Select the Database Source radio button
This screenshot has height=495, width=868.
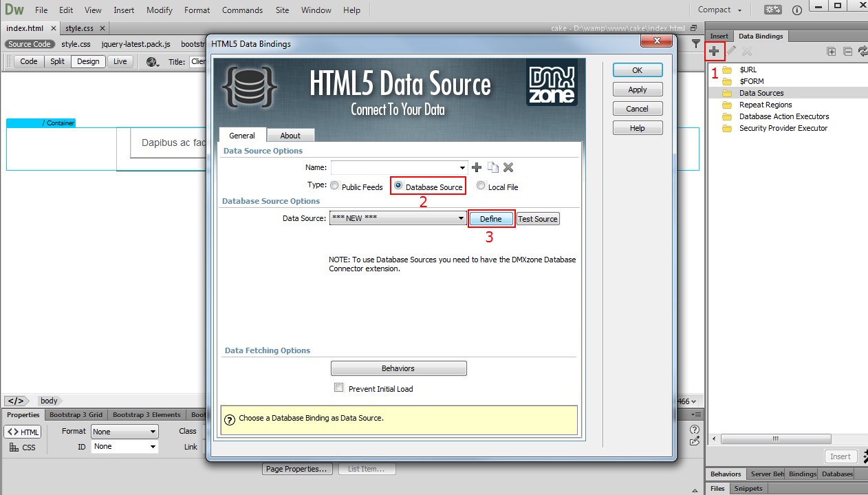[x=398, y=186]
